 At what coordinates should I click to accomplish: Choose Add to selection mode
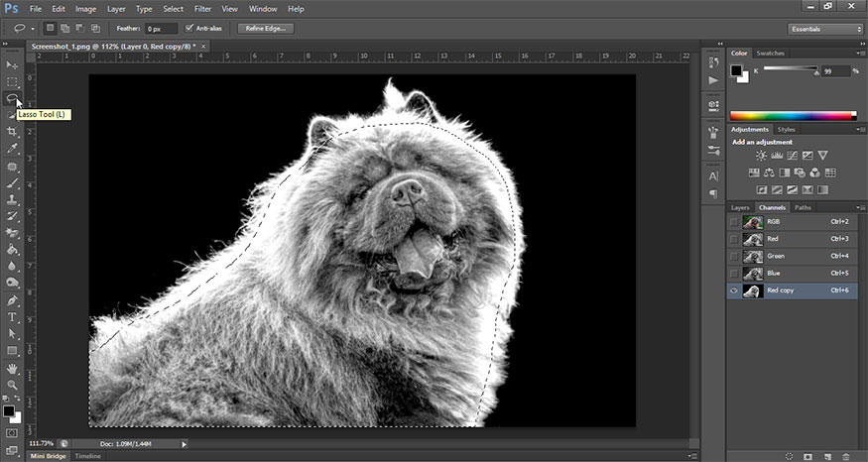point(65,28)
